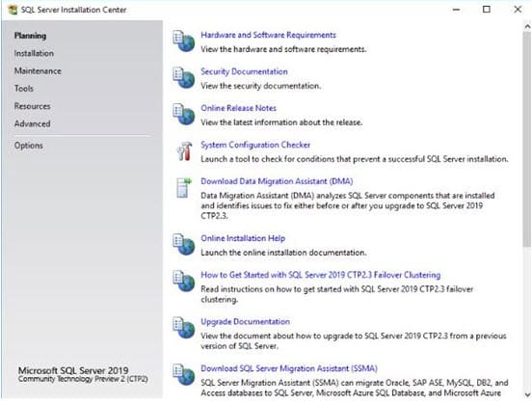
Task: Click the Download Data Migration Assistant (DMA) link
Action: coord(277,181)
